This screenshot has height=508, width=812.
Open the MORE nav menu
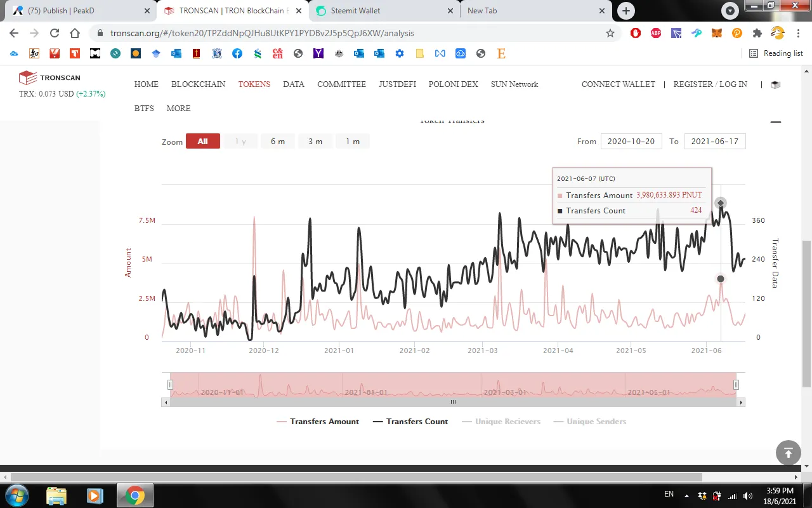(x=178, y=109)
